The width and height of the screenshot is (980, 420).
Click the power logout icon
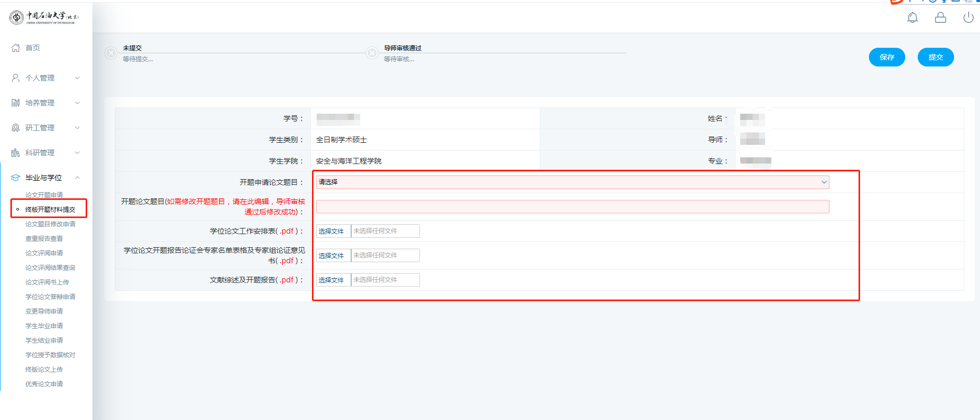(x=968, y=18)
